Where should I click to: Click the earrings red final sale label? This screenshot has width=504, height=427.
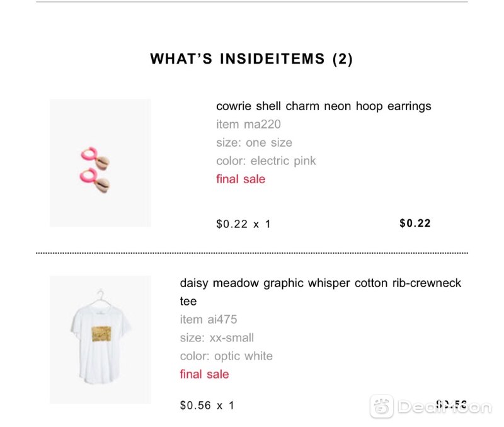[241, 179]
